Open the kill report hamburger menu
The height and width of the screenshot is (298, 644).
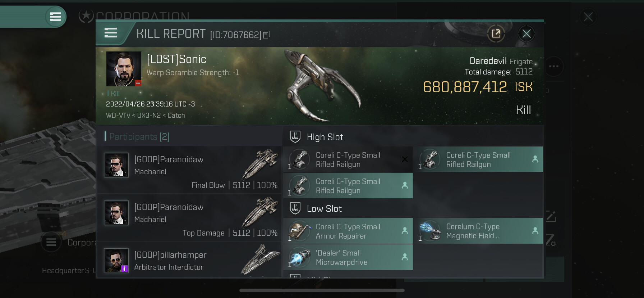coord(111,33)
